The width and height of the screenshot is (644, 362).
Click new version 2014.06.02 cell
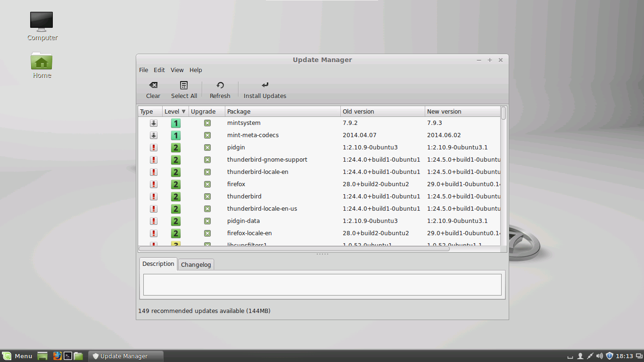444,135
